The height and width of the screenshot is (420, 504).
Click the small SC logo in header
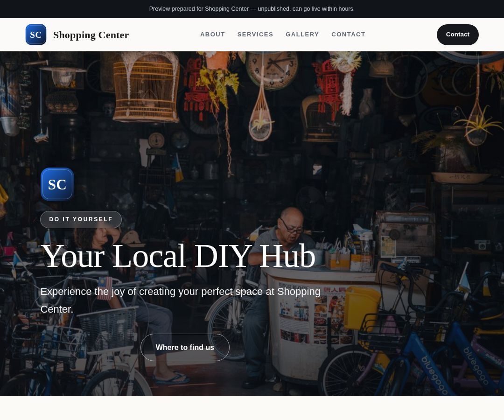click(x=35, y=35)
